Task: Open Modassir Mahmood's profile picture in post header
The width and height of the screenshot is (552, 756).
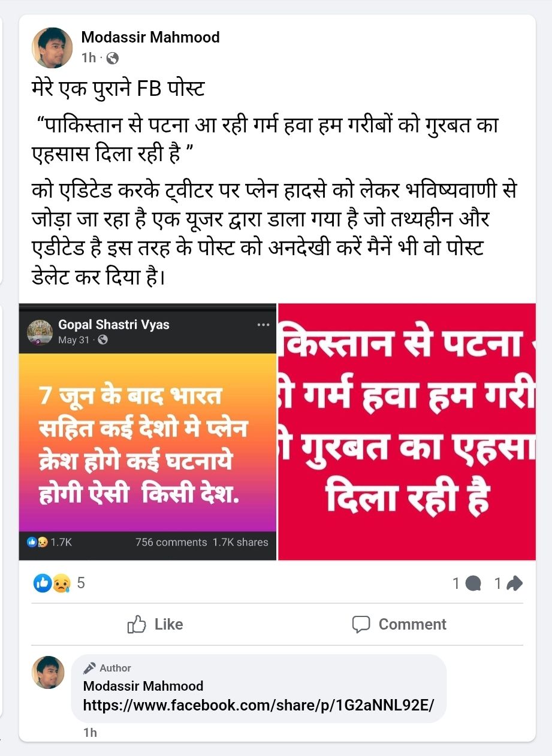Action: click(52, 47)
